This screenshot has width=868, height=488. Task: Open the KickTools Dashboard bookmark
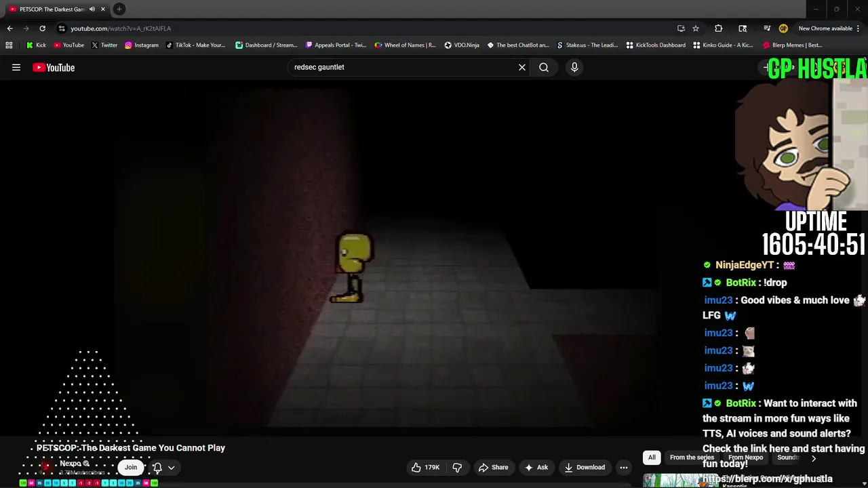pos(656,45)
